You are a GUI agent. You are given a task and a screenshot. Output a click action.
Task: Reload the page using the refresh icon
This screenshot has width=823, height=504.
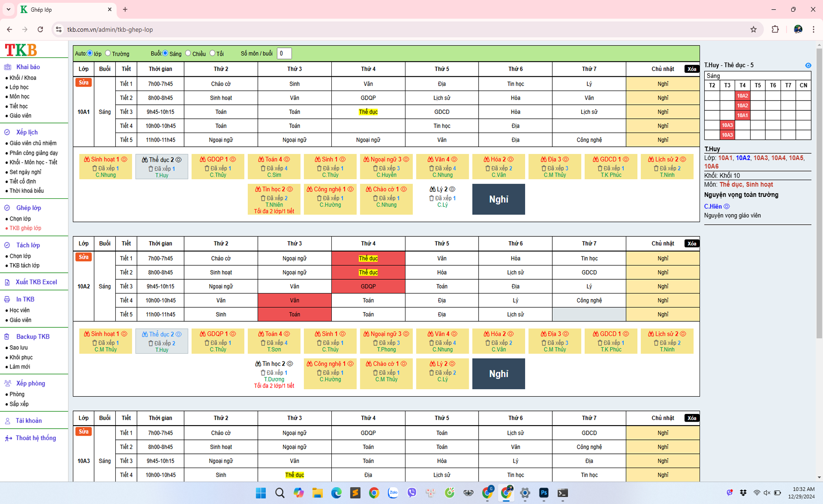[40, 29]
